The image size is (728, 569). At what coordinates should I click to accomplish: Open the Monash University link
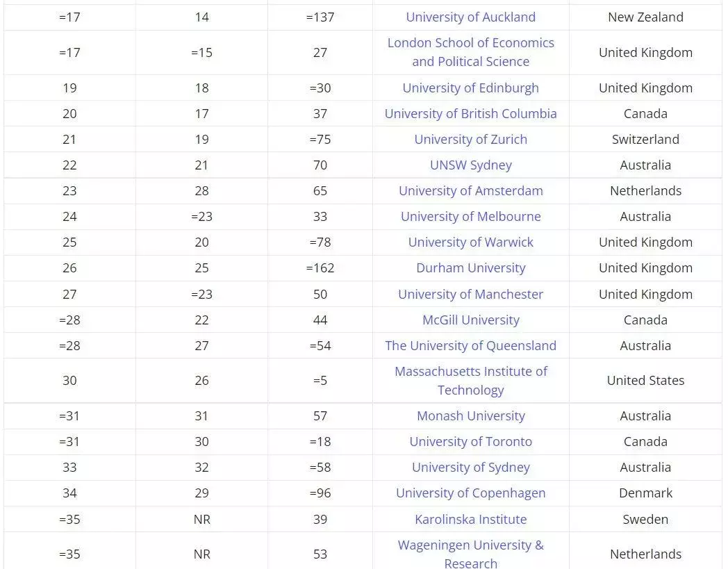tap(470, 416)
